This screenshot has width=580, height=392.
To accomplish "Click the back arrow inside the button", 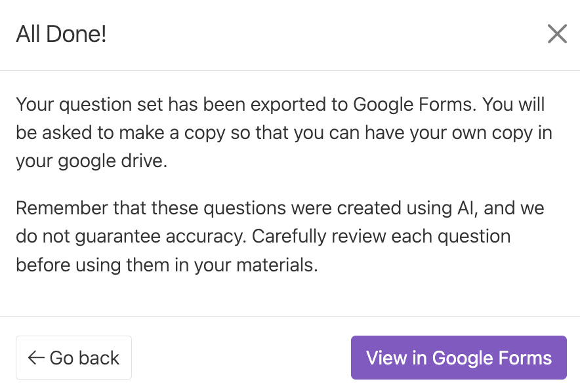I will pyautogui.click(x=35, y=358).
